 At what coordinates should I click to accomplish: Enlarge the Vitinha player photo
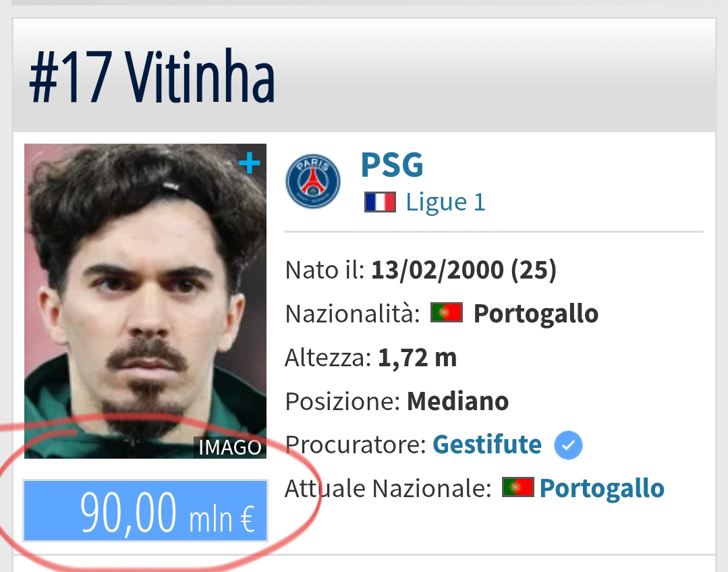(145, 301)
